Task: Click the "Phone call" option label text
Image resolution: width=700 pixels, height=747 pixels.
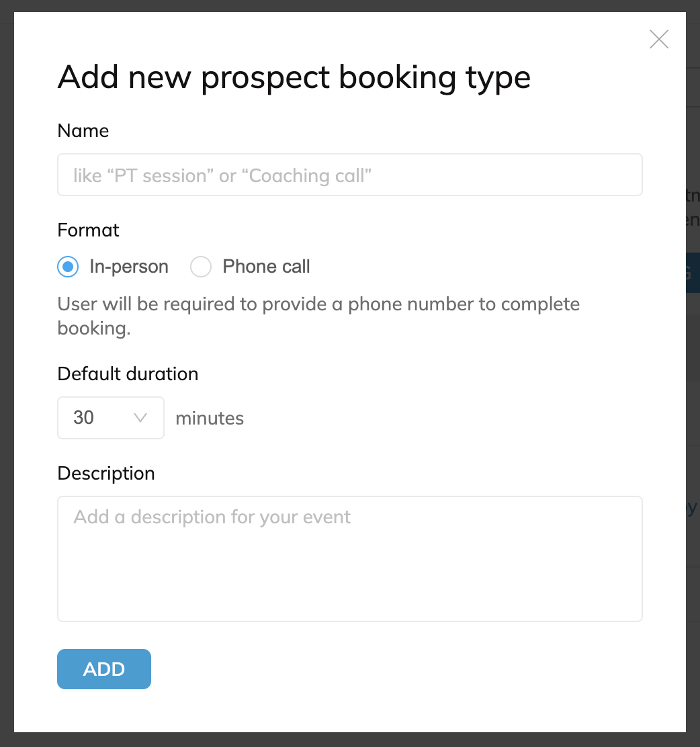Action: 266,267
